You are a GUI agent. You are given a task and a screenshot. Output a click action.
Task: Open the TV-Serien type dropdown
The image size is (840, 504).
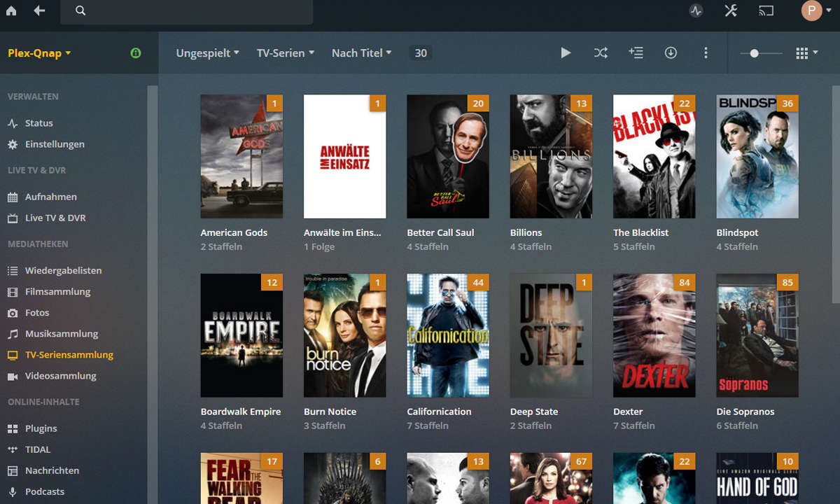coord(286,52)
